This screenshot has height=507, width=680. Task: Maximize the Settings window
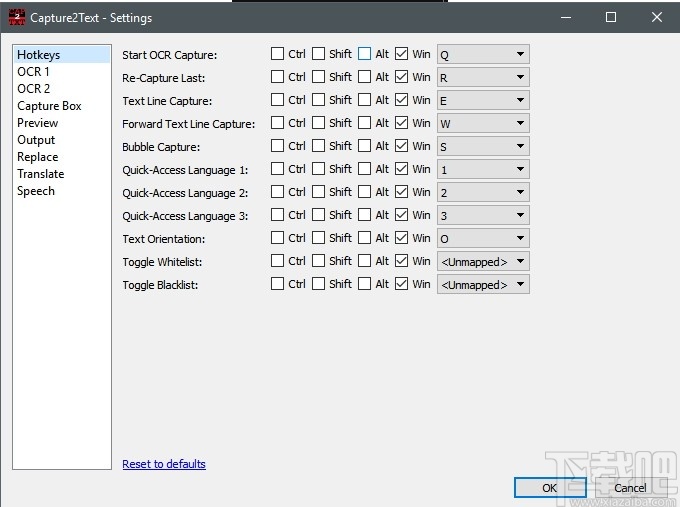coord(611,17)
